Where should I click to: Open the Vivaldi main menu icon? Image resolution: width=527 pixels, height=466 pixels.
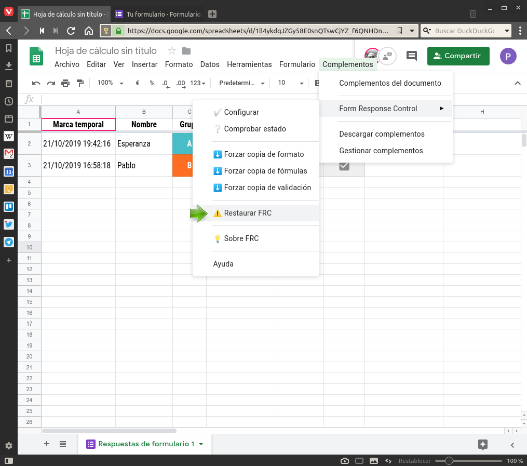coord(9,12)
